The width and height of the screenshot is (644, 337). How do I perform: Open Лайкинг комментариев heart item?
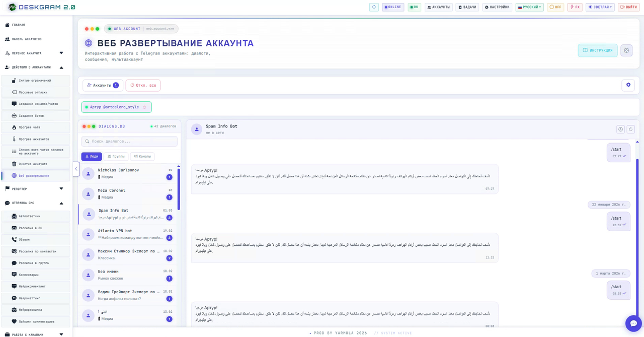[36, 321]
